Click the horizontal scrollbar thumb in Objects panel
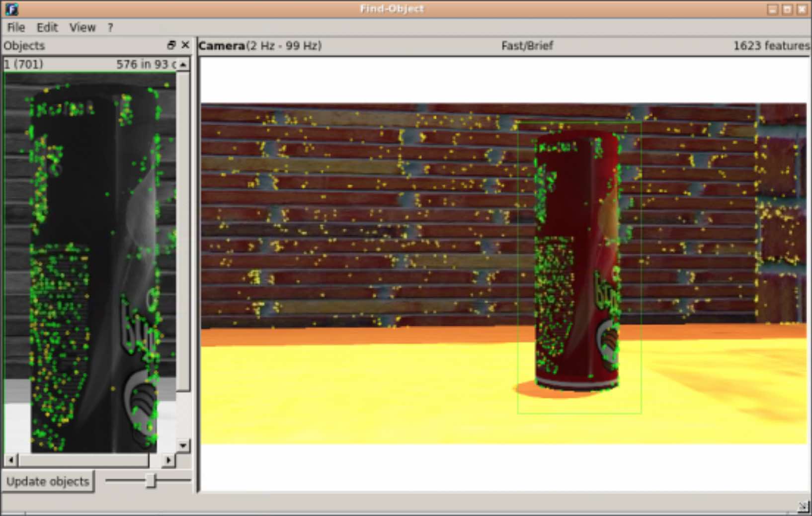812x516 pixels. (x=83, y=460)
